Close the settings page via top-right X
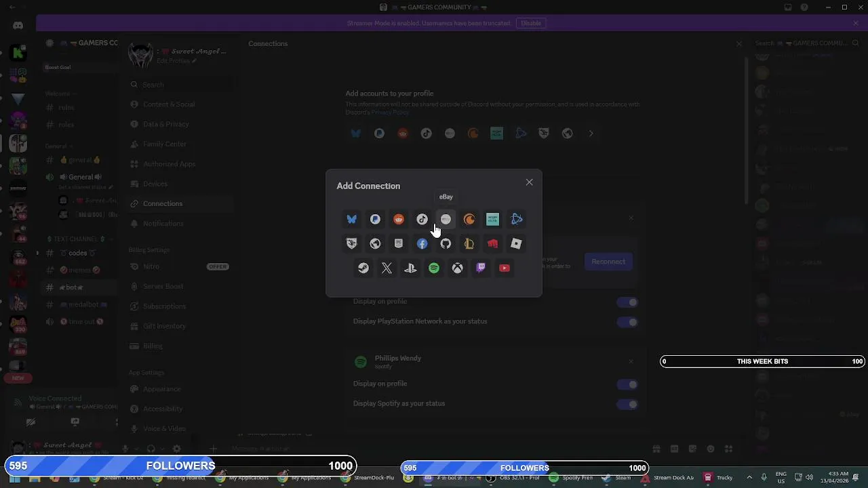The image size is (868, 488). click(739, 44)
